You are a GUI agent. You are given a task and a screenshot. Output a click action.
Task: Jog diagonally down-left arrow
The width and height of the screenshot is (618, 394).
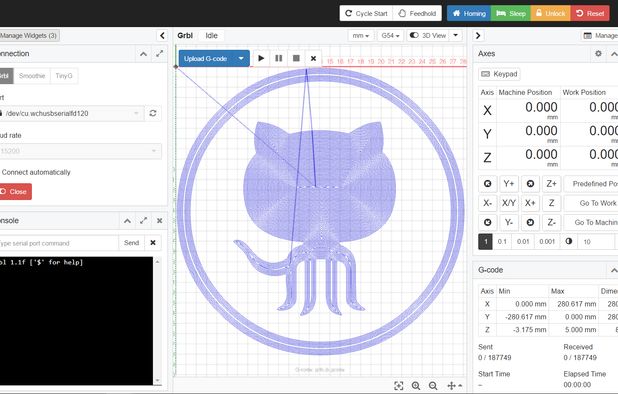click(488, 222)
